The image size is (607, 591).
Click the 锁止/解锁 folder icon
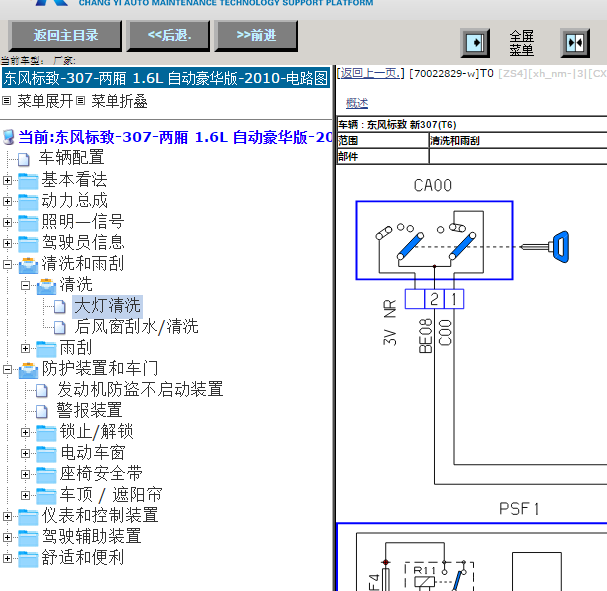[46, 432]
